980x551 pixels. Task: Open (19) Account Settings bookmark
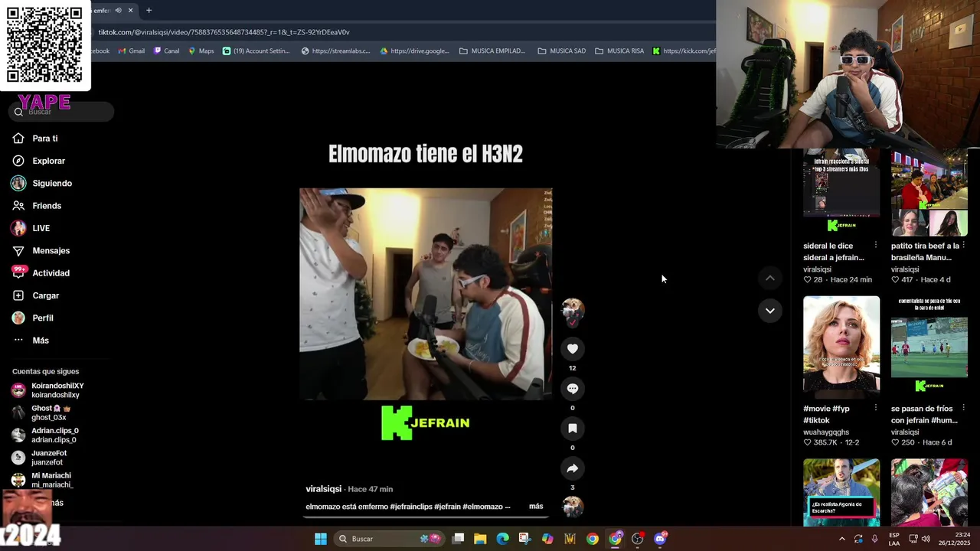coord(256,51)
